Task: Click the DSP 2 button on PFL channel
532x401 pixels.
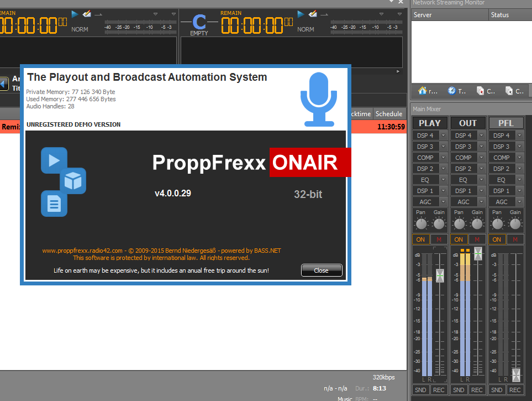Action: [x=502, y=169]
